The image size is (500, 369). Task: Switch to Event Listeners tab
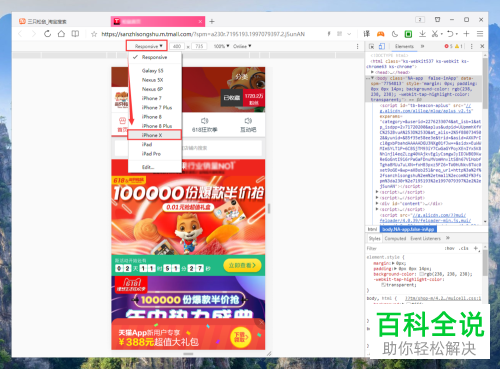coord(426,238)
